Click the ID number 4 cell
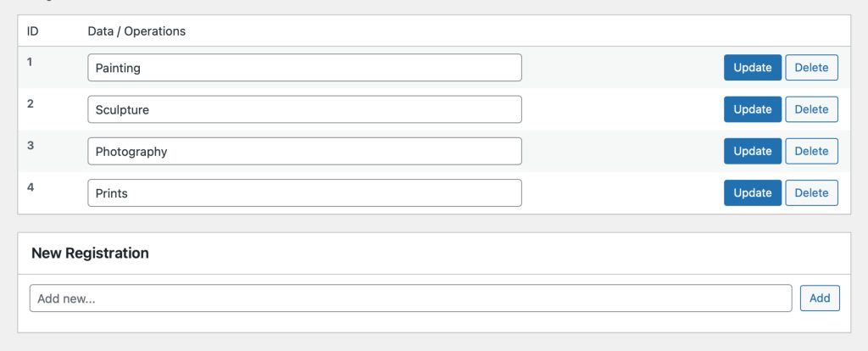The width and height of the screenshot is (868, 351). [x=31, y=187]
